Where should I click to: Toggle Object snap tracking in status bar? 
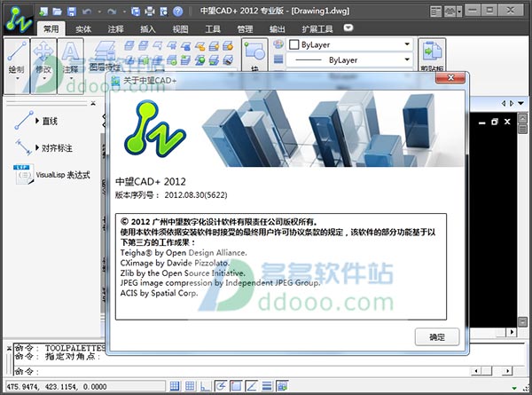pos(252,386)
